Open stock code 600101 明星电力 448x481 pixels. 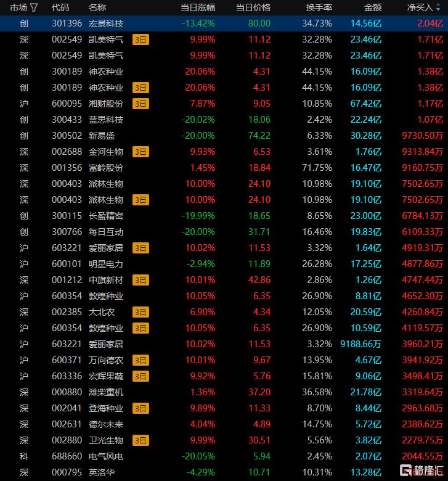67,264
